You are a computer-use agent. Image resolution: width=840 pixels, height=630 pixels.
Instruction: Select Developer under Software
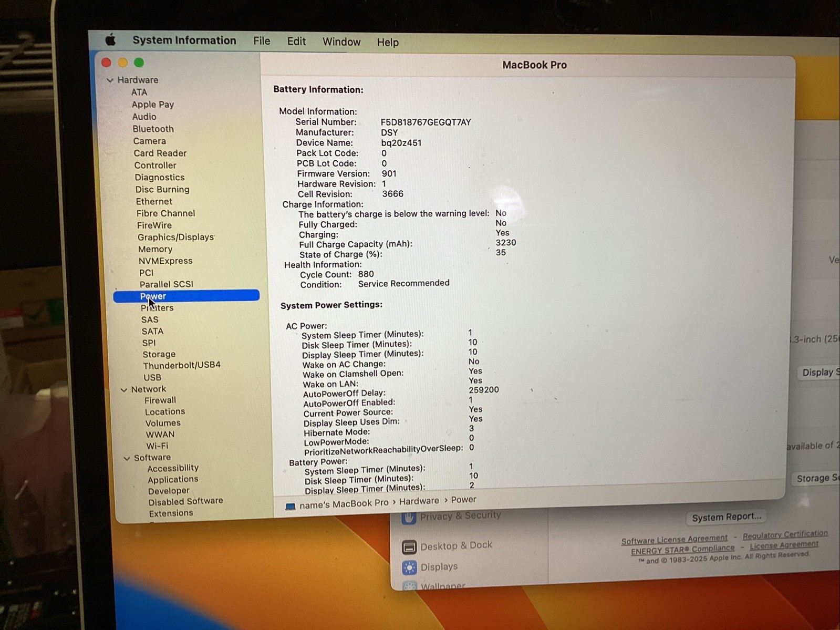click(x=169, y=491)
